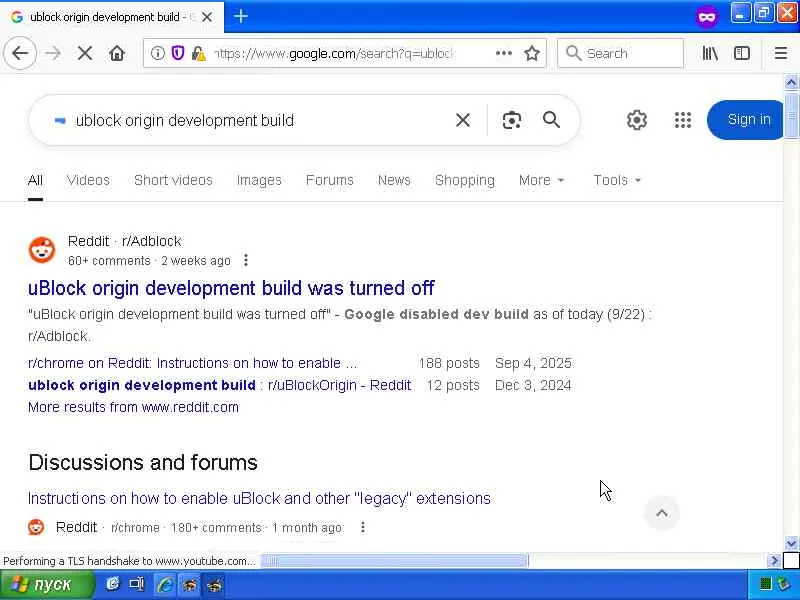Open the Windows Start button
The image size is (800, 600).
(47, 584)
